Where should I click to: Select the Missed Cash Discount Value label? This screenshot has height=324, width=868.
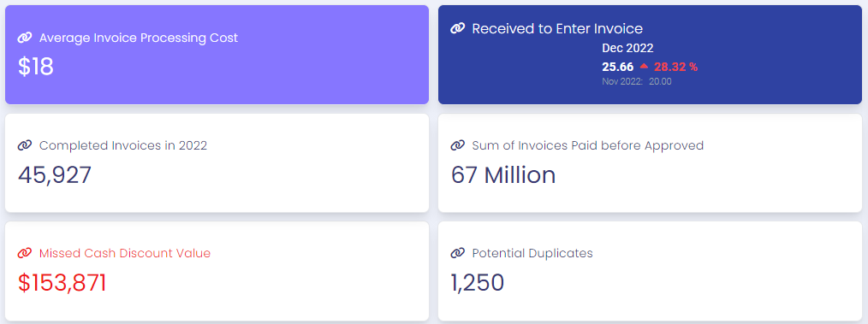(x=125, y=253)
